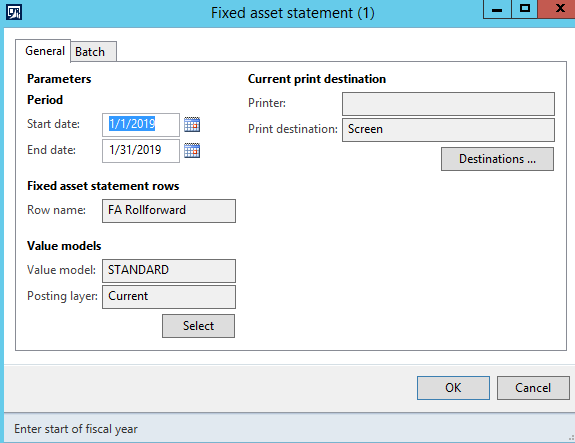Click the Row name field FA Rollforward

(169, 211)
